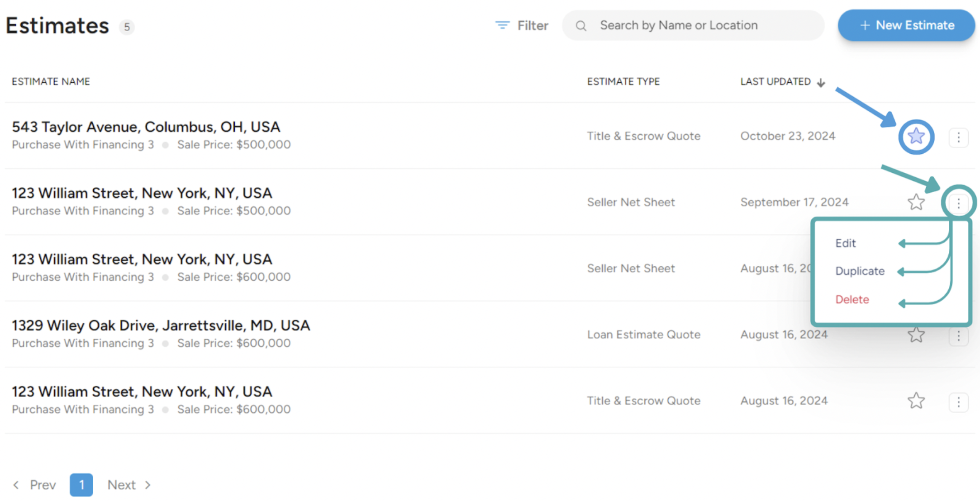The image size is (980, 501).
Task: Go to Next page
Action: click(129, 485)
